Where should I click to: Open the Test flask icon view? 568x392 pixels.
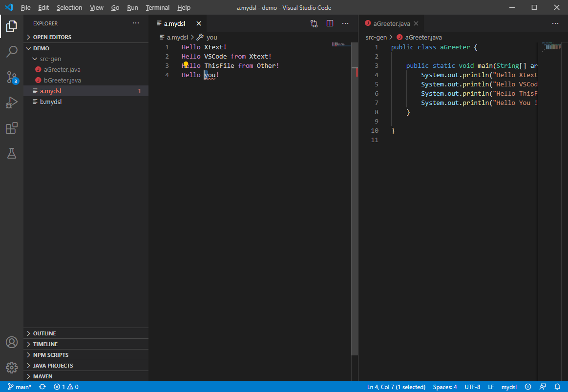pos(12,153)
